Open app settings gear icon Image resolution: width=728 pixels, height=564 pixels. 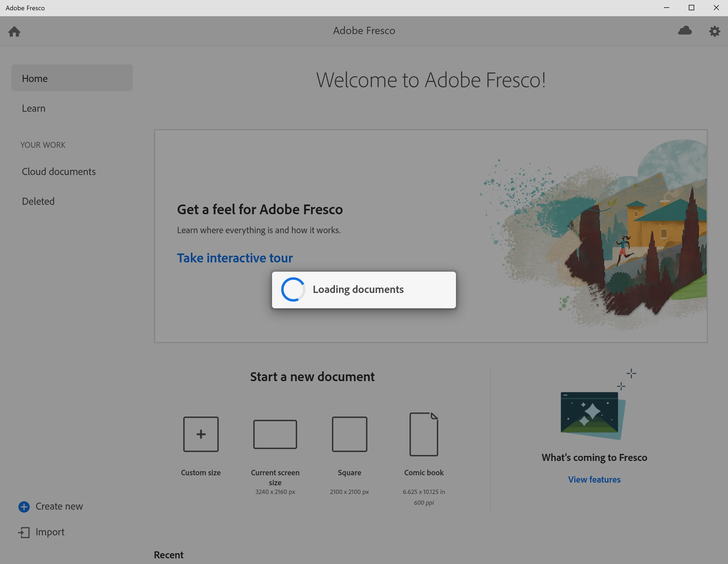714,31
